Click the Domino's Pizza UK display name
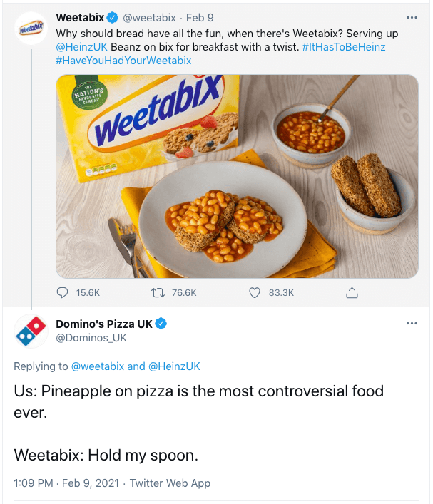The height and width of the screenshot is (504, 433). 104,324
